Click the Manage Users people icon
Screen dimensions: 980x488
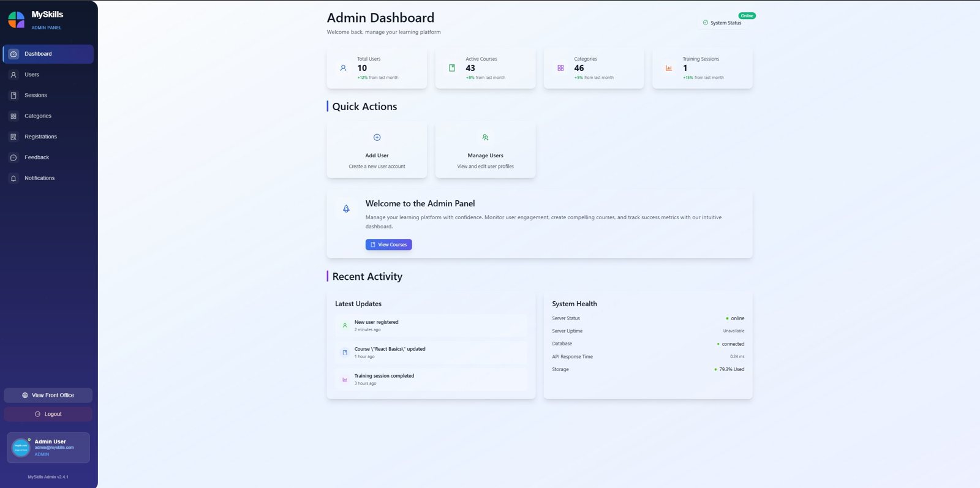485,137
